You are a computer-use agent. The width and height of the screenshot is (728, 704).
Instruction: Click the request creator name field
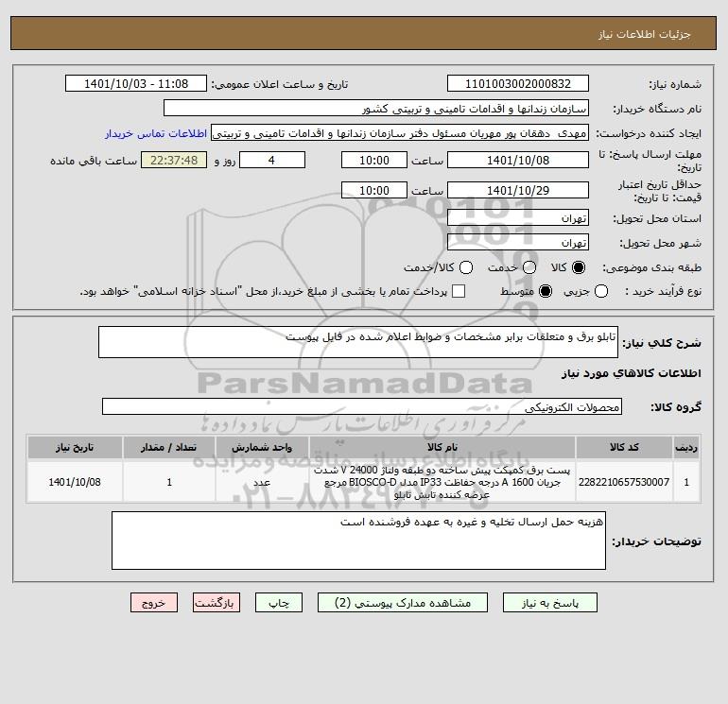click(x=400, y=133)
